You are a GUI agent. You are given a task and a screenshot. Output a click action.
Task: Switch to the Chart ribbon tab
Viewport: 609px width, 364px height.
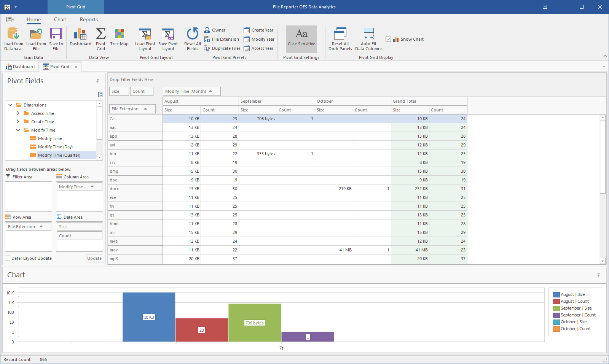[60, 20]
